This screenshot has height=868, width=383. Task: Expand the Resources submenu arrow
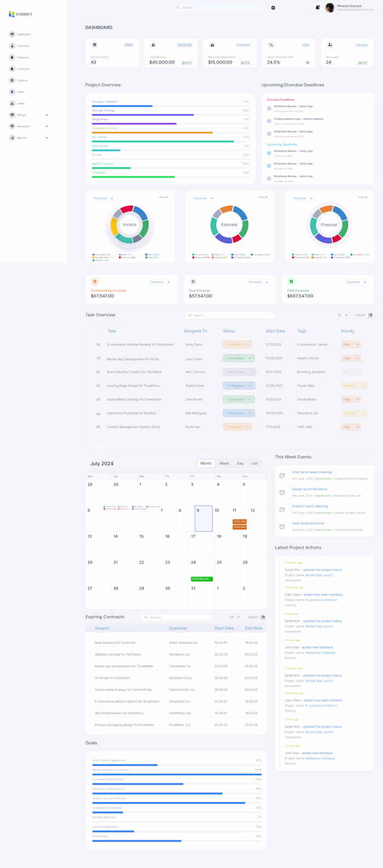(47, 126)
